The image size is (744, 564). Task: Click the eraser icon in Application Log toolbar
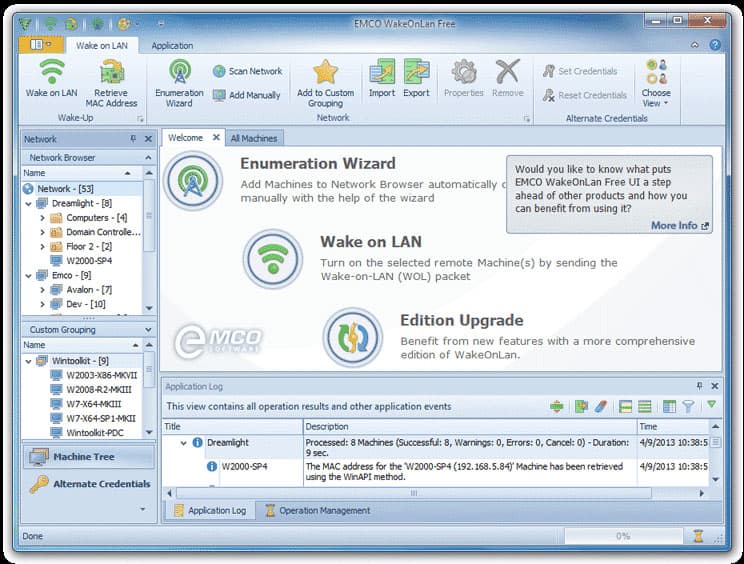(601, 407)
